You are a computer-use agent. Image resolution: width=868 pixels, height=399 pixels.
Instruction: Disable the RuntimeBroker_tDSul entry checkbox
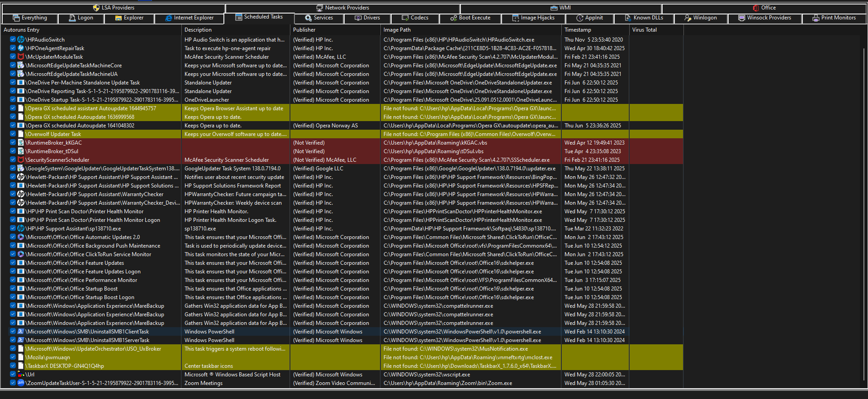click(13, 151)
